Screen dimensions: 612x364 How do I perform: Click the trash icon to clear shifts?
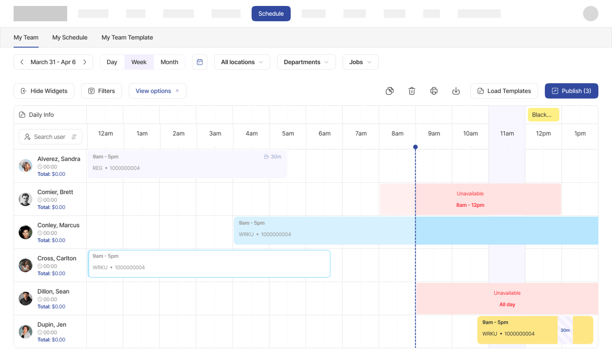(411, 90)
